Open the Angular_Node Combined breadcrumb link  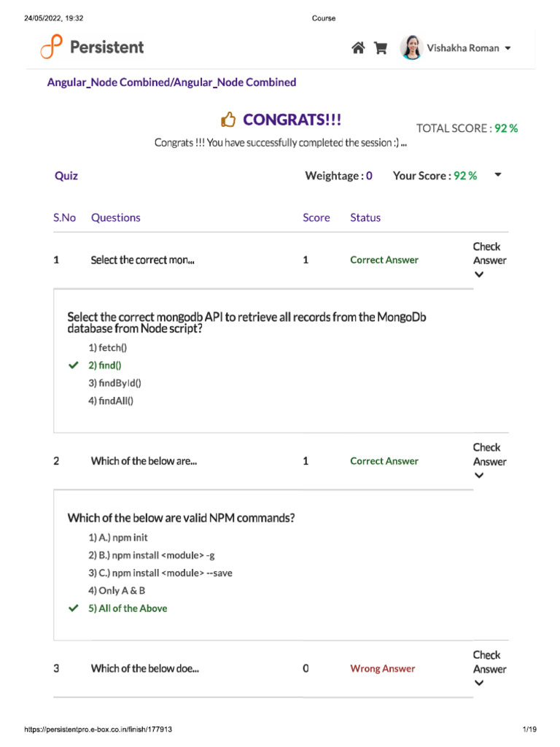click(x=171, y=82)
